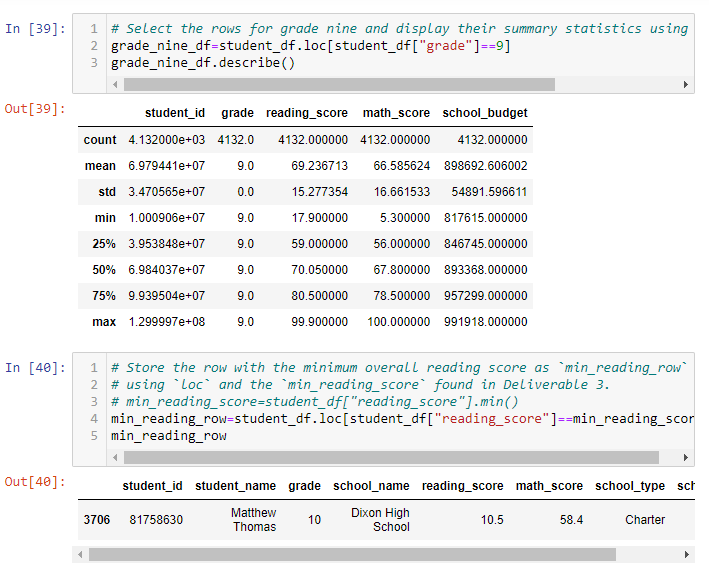Click the 'min' row label
Screen dimensions: 709x572
105,218
